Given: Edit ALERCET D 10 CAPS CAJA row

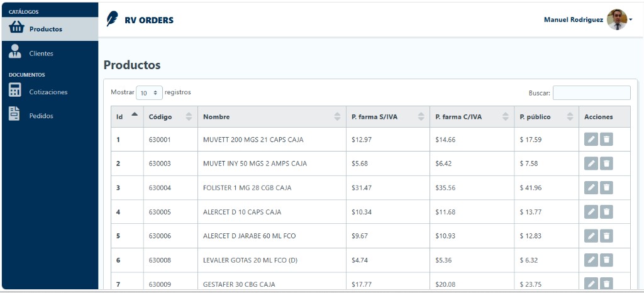Looking at the screenshot, I should 591,212.
